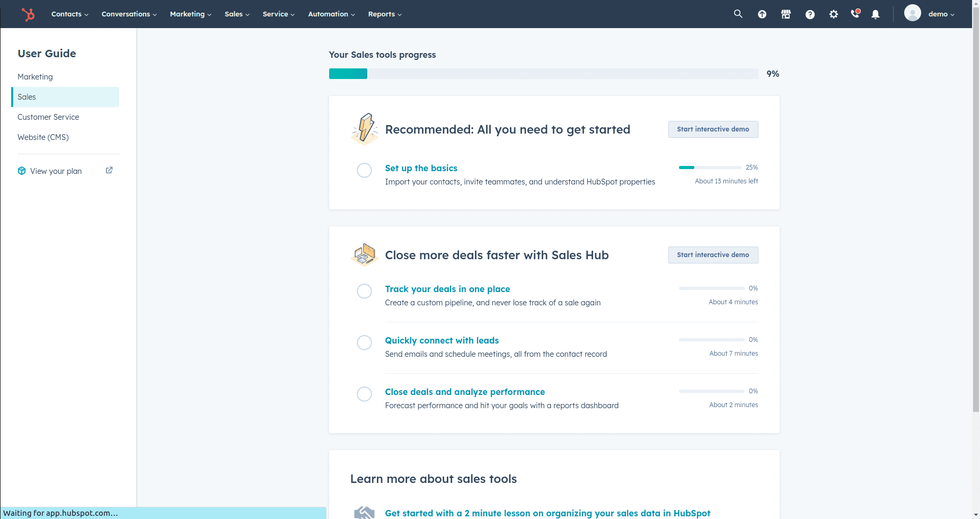Expand the Sales dropdown in navbar
This screenshot has width=980, height=519.
[237, 14]
